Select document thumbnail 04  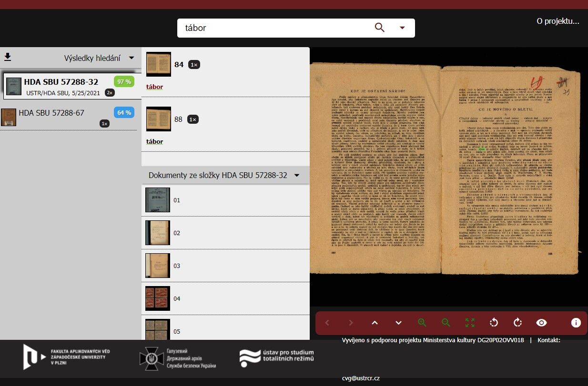pos(158,298)
